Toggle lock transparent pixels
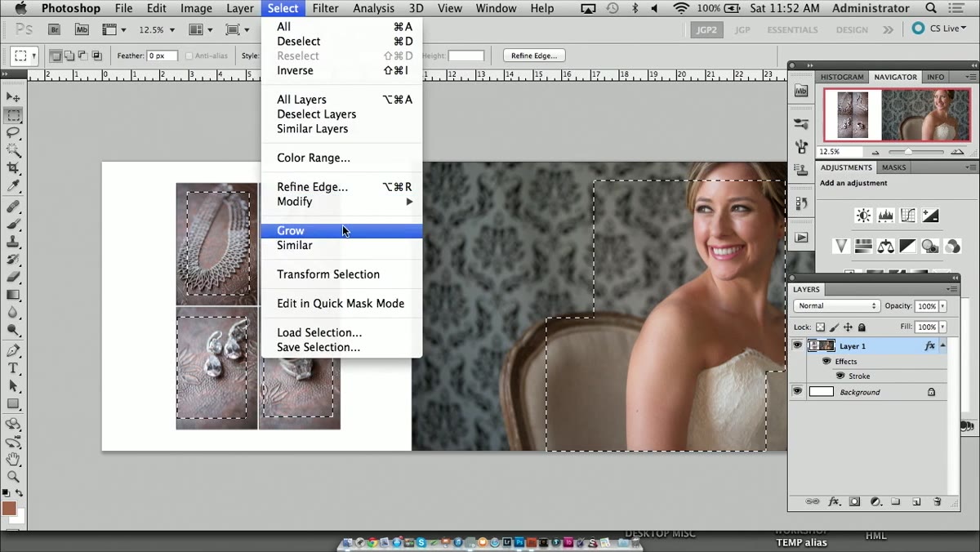980x552 pixels. coord(821,327)
